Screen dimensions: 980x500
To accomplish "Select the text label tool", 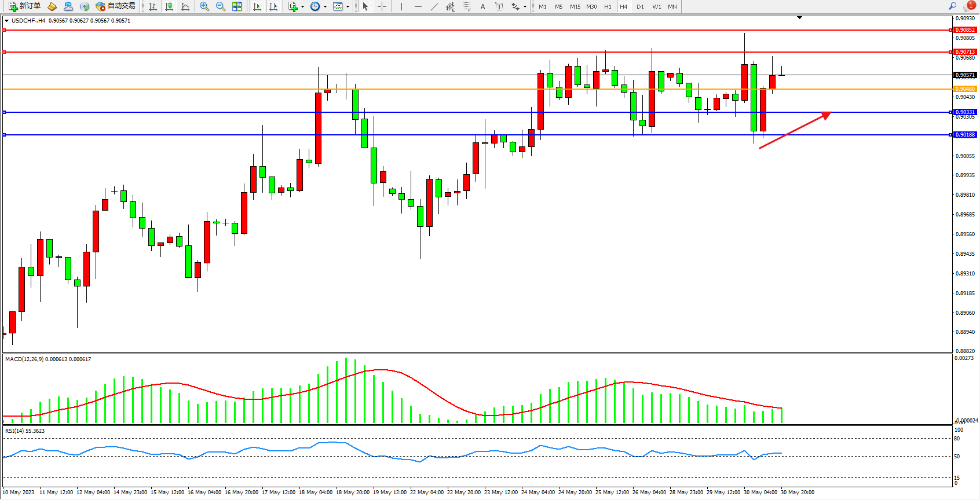I will tap(499, 6).
